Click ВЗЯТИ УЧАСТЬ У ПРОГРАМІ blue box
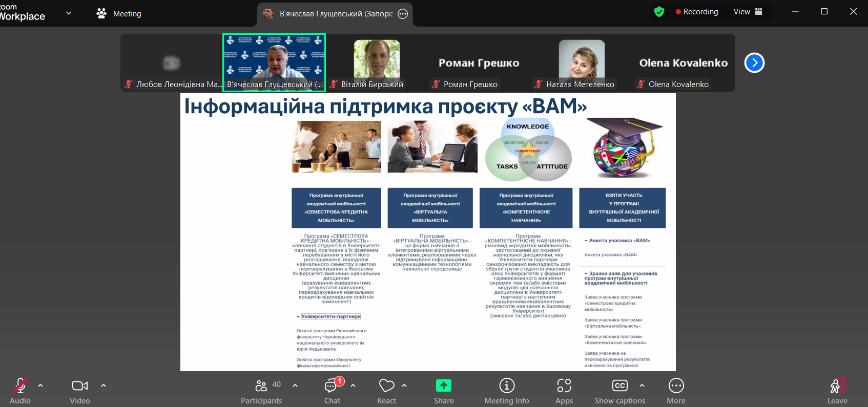 coord(623,208)
